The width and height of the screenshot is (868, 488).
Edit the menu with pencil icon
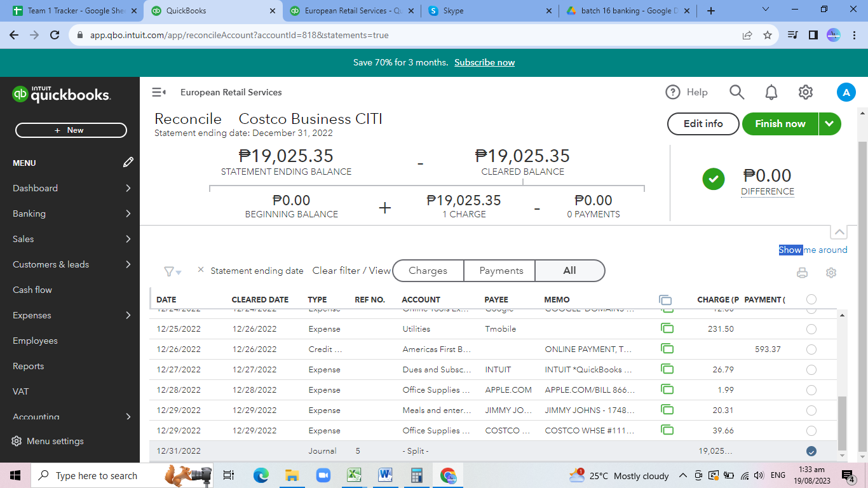(x=128, y=163)
